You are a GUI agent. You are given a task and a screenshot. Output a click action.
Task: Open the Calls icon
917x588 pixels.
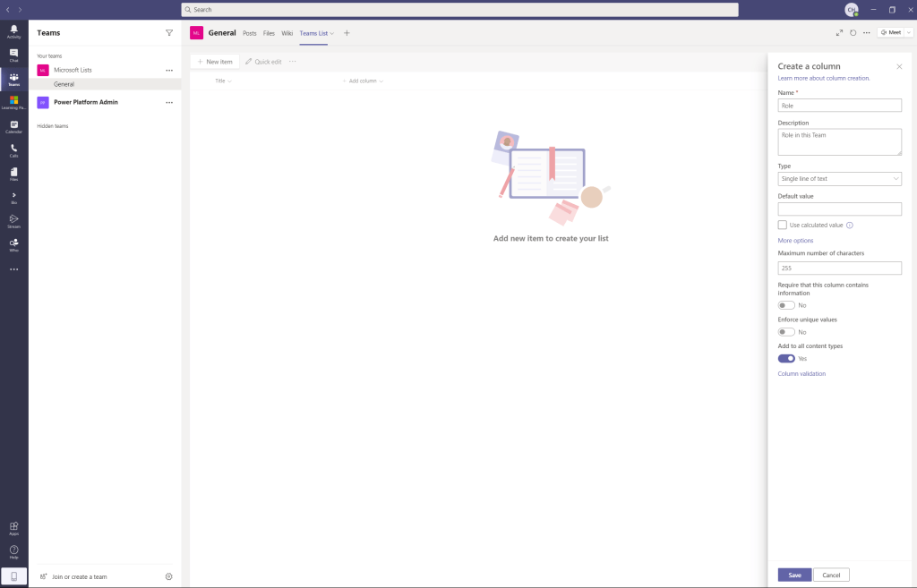pyautogui.click(x=13, y=149)
